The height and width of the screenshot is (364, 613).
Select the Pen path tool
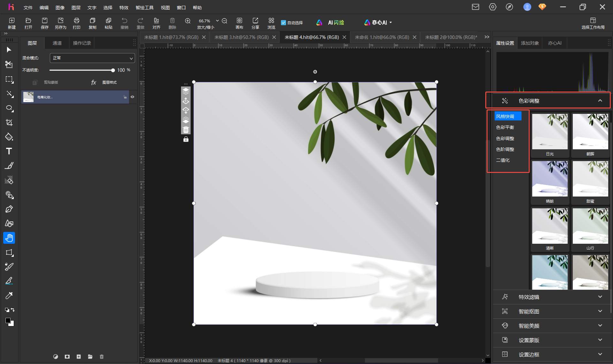tap(9, 209)
